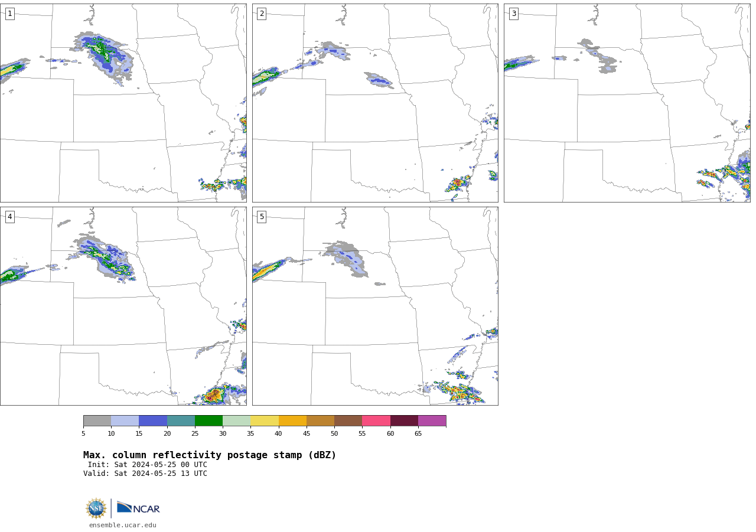Click the colorbar tick label 5
The height and width of the screenshot is (532, 756).
coord(83,434)
